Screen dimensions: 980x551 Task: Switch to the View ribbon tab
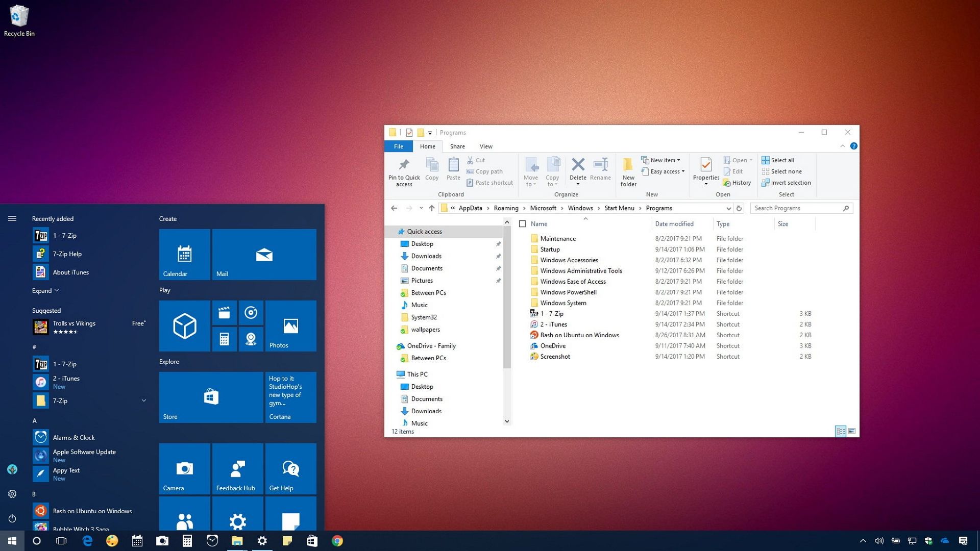(x=485, y=146)
